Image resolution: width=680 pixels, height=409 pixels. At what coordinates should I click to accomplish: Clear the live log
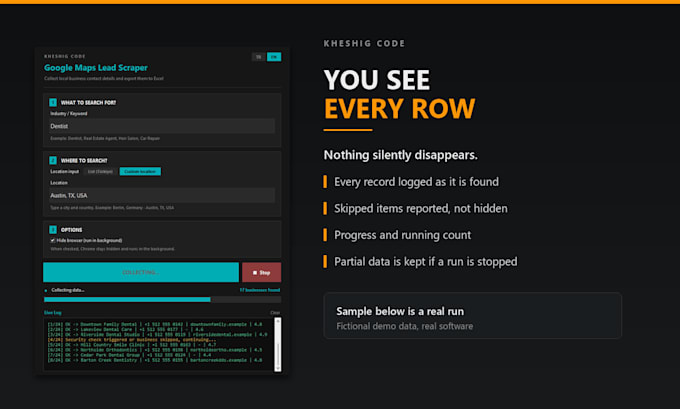coord(275,313)
